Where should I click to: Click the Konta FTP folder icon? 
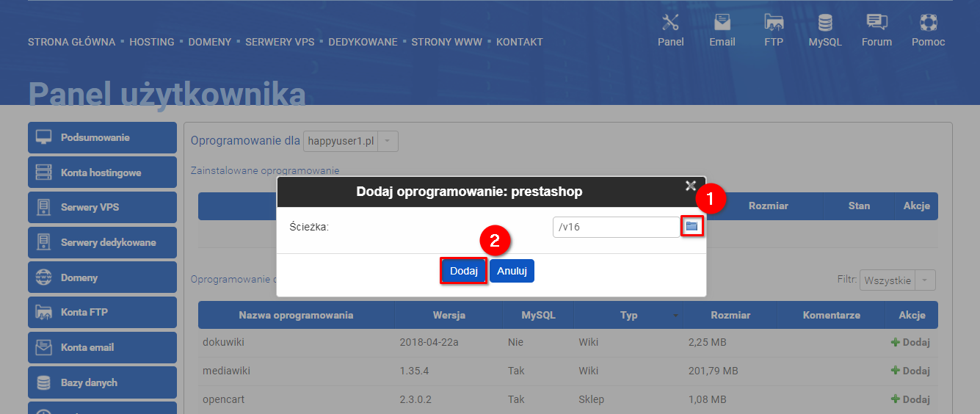(x=44, y=312)
